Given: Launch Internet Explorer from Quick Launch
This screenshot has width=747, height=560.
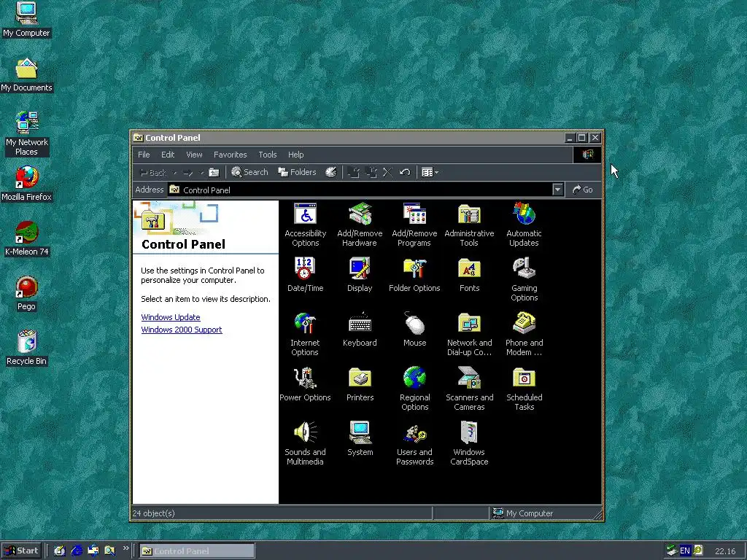Looking at the screenshot, I should 76,551.
